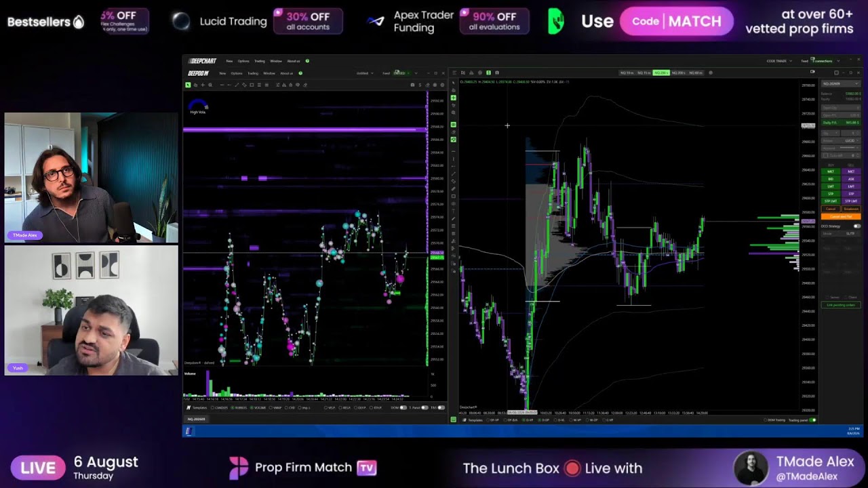Toggle the T&S switch in Deepdom bottom bar
Screen dimensions: 868x488
pyautogui.click(x=441, y=407)
